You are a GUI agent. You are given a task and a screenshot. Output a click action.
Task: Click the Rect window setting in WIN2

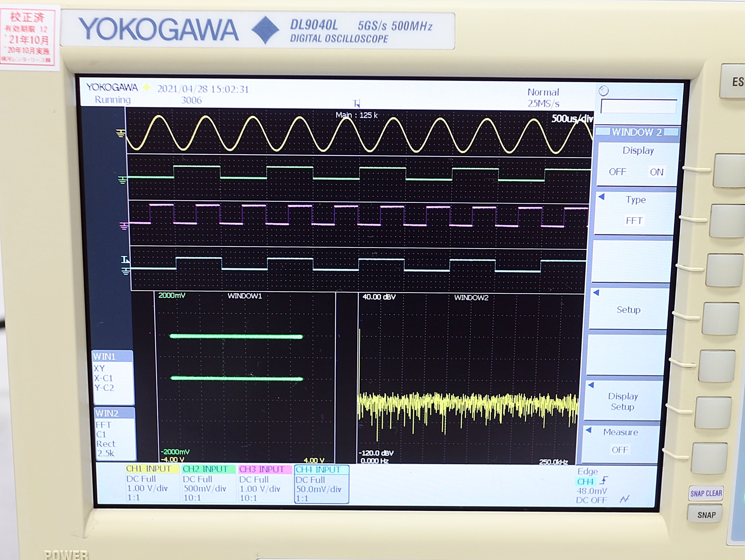pyautogui.click(x=106, y=444)
